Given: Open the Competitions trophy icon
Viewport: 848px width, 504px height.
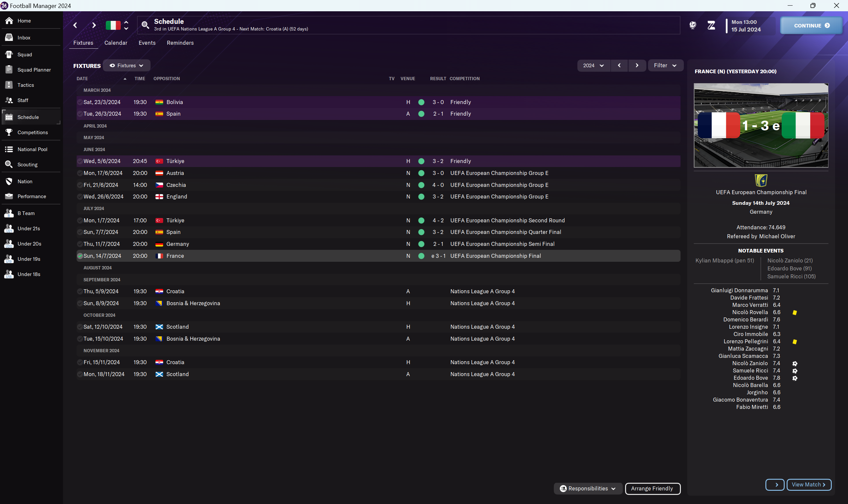Looking at the screenshot, I should (x=9, y=133).
